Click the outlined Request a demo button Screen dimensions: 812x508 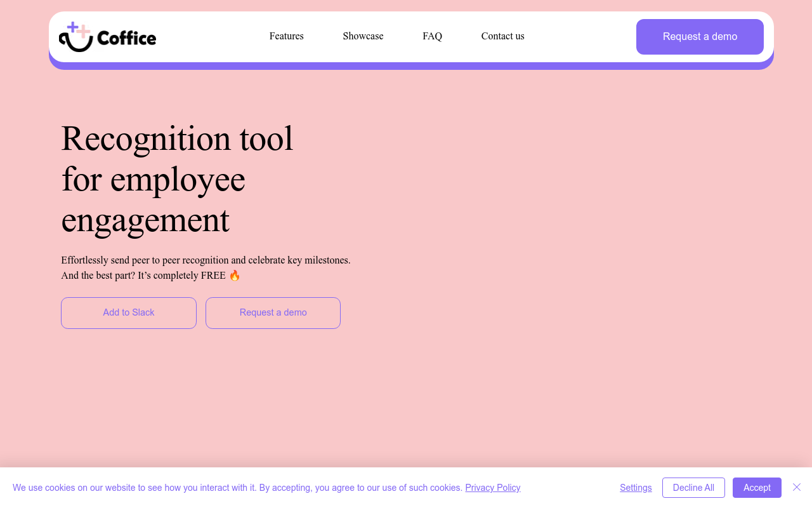click(273, 312)
